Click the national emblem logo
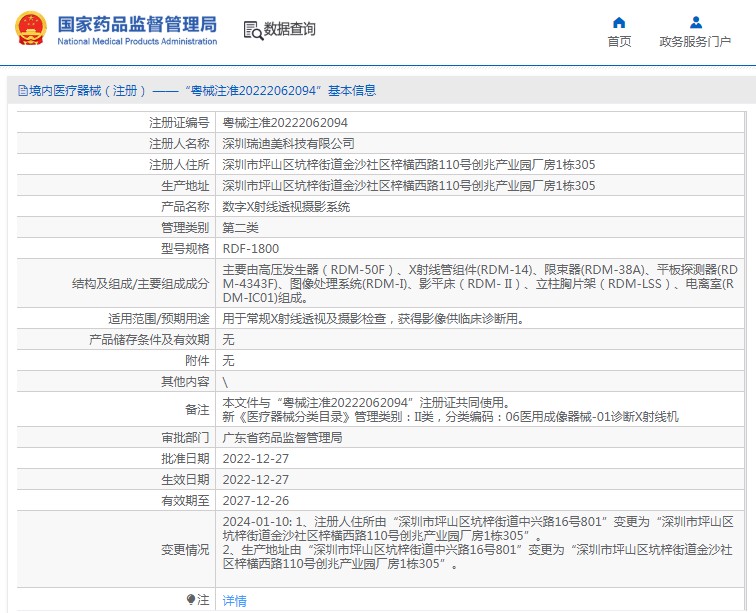 coord(31,28)
